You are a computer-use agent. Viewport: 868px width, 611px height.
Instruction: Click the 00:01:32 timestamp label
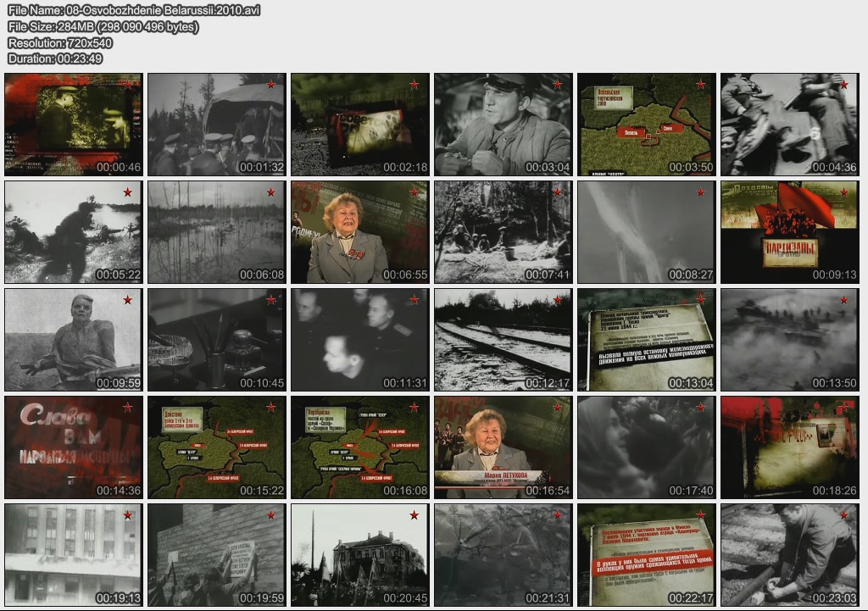click(261, 168)
